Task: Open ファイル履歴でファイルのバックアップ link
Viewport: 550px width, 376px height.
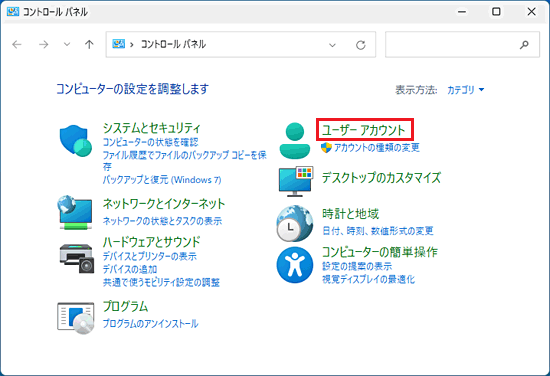Action: pos(185,161)
